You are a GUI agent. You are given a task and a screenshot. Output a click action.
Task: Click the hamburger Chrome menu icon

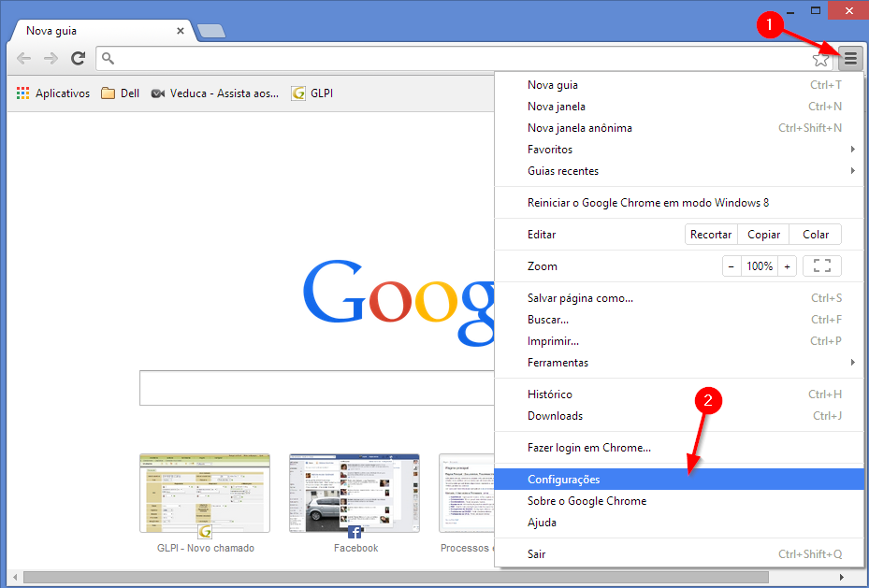850,59
